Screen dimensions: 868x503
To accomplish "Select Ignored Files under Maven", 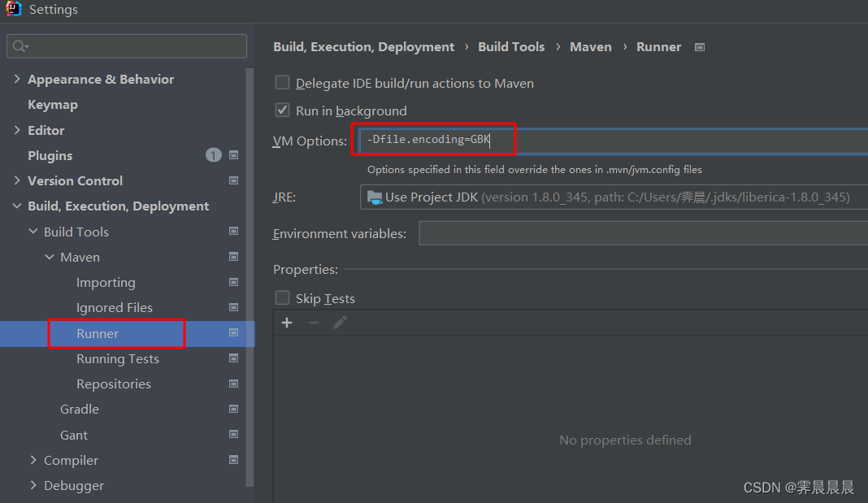I will 115,307.
